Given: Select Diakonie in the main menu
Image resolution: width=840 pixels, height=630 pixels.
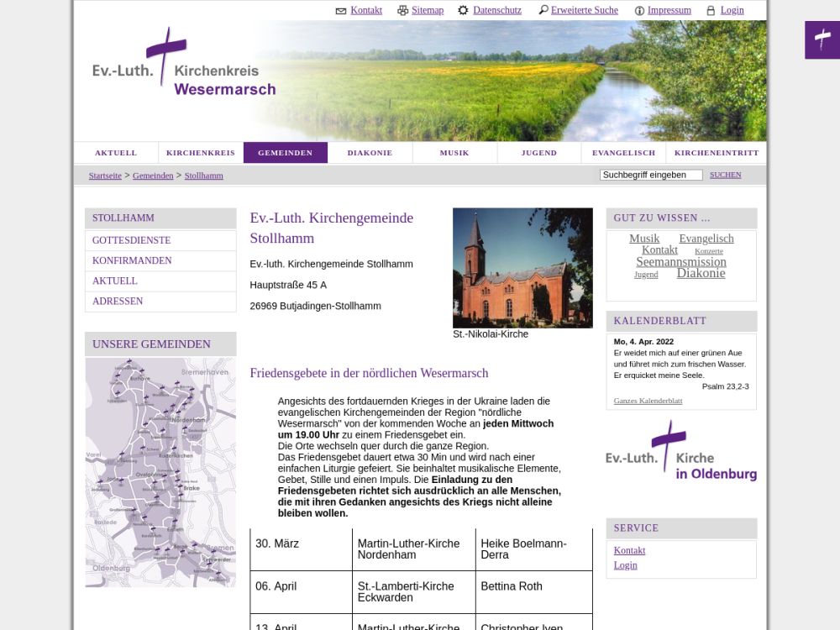Looking at the screenshot, I should [x=370, y=153].
